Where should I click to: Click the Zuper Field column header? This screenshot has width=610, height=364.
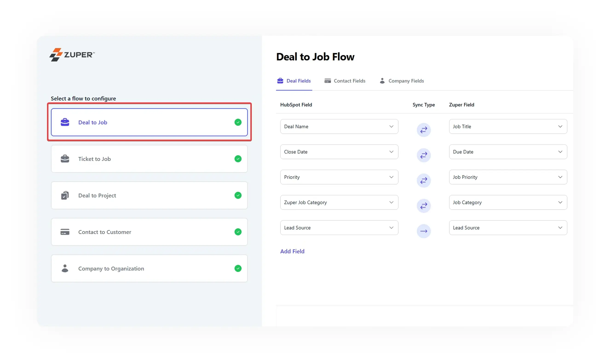(x=461, y=105)
